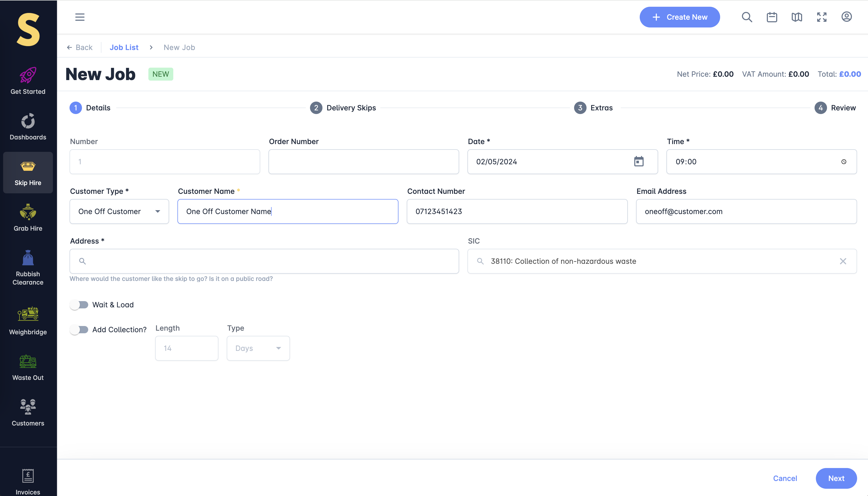
Task: Toggle fullscreen using the expand icon
Action: [822, 17]
